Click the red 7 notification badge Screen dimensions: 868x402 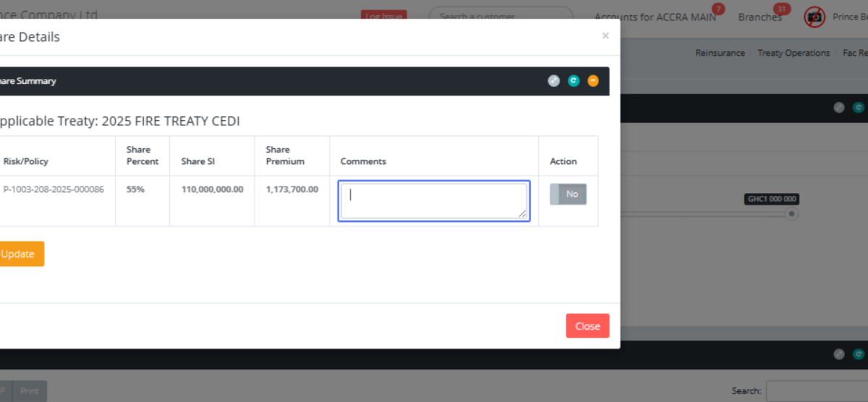pyautogui.click(x=718, y=9)
